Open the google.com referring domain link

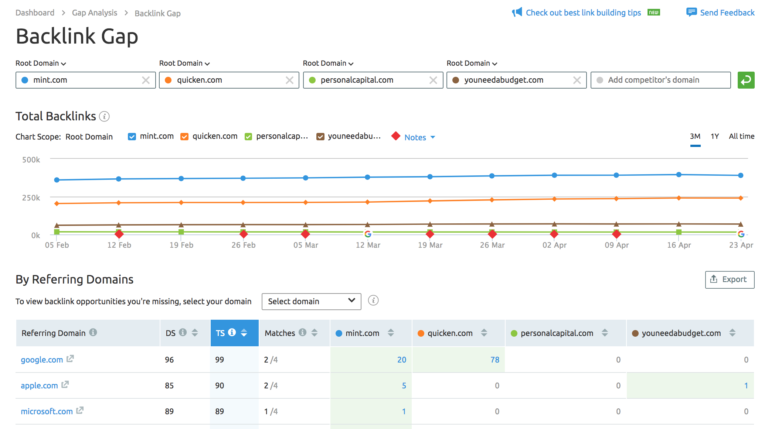click(42, 359)
